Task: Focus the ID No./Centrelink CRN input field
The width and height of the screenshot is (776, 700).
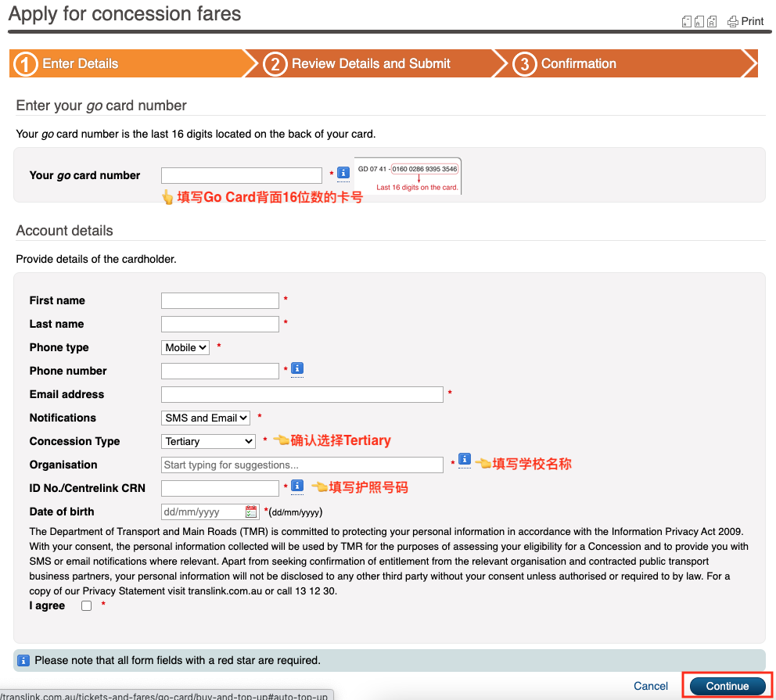Action: coord(221,488)
